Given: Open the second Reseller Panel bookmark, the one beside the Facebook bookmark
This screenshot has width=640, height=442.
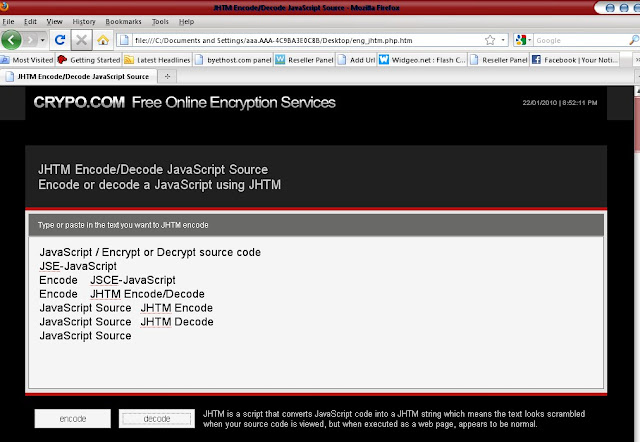Looking at the screenshot, I should point(499,60).
